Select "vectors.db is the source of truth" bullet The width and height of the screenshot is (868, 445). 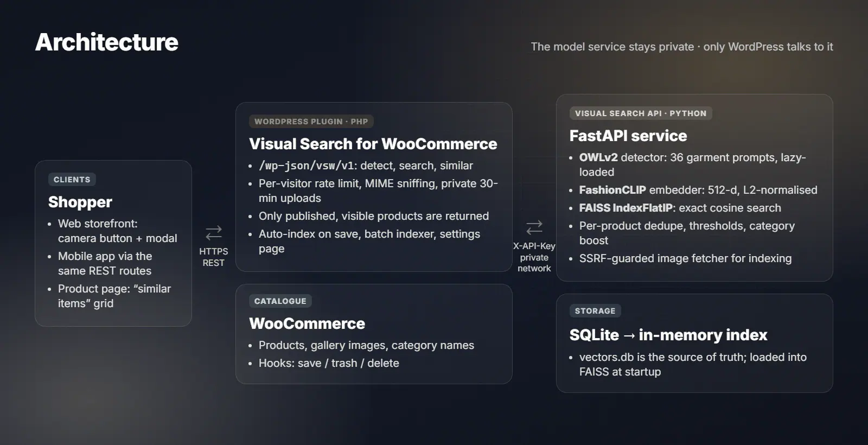[693, 364]
